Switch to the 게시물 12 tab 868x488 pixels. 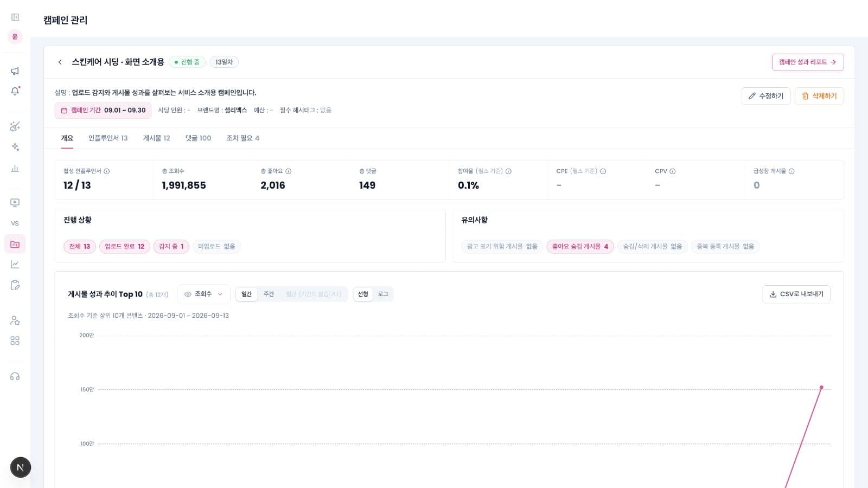(x=157, y=138)
